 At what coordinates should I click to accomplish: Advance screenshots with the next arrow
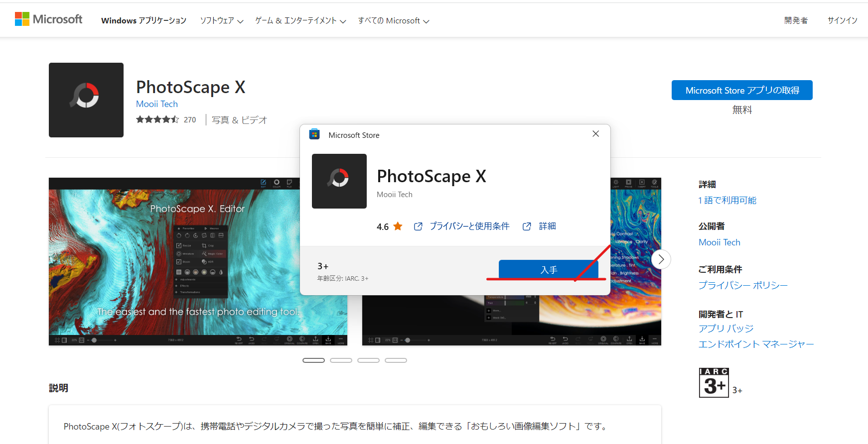(x=661, y=259)
